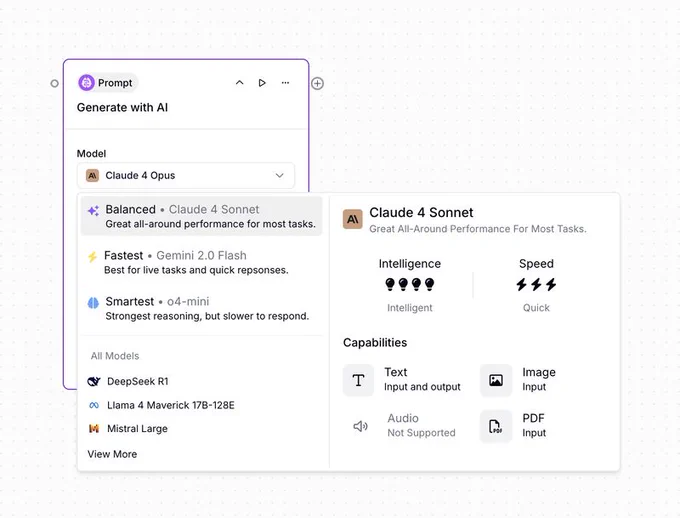
Task: Click the lightning icon next to Fastest
Action: (x=92, y=256)
